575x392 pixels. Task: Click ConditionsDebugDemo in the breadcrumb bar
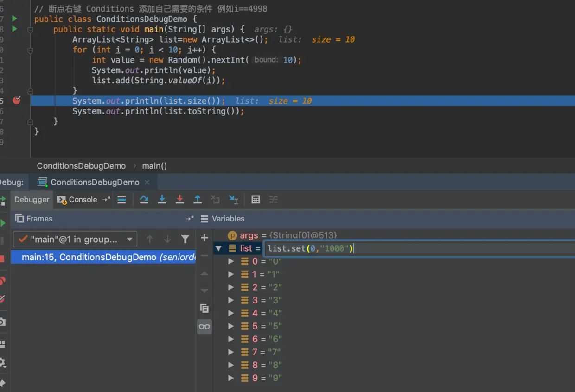(x=81, y=166)
